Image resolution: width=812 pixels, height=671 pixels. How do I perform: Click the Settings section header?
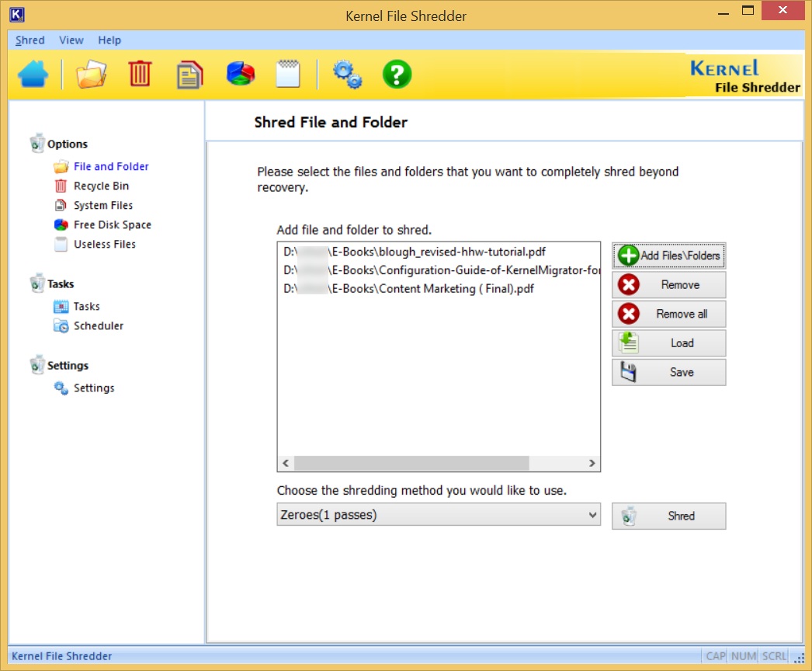click(68, 365)
